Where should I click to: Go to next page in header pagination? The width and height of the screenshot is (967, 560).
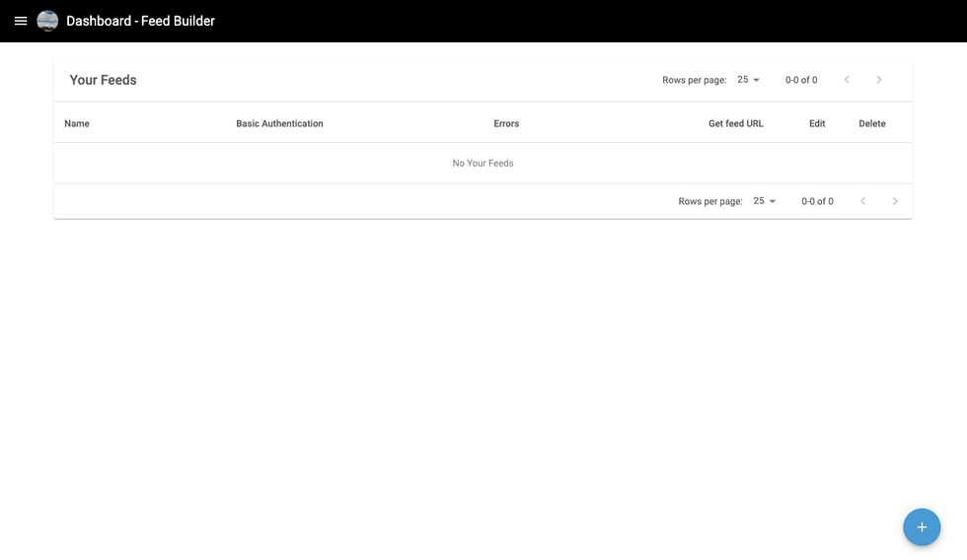pyautogui.click(x=879, y=80)
